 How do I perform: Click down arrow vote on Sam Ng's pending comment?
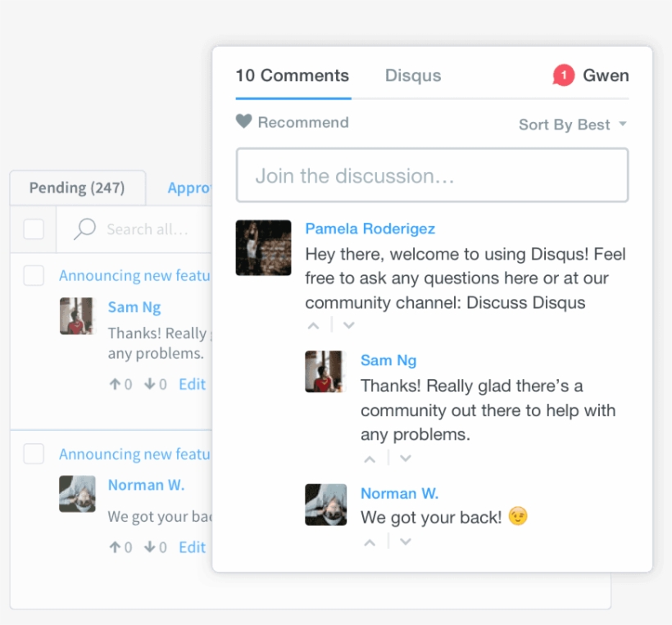[x=150, y=384]
